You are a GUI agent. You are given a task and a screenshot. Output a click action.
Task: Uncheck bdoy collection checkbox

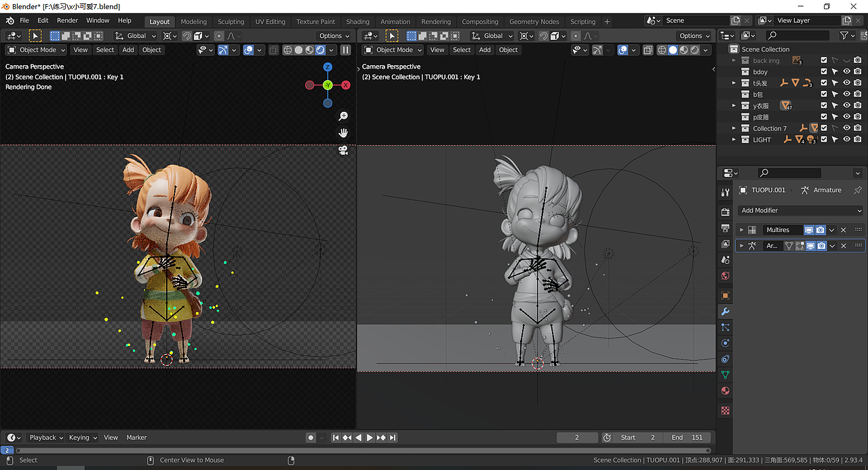[824, 71]
